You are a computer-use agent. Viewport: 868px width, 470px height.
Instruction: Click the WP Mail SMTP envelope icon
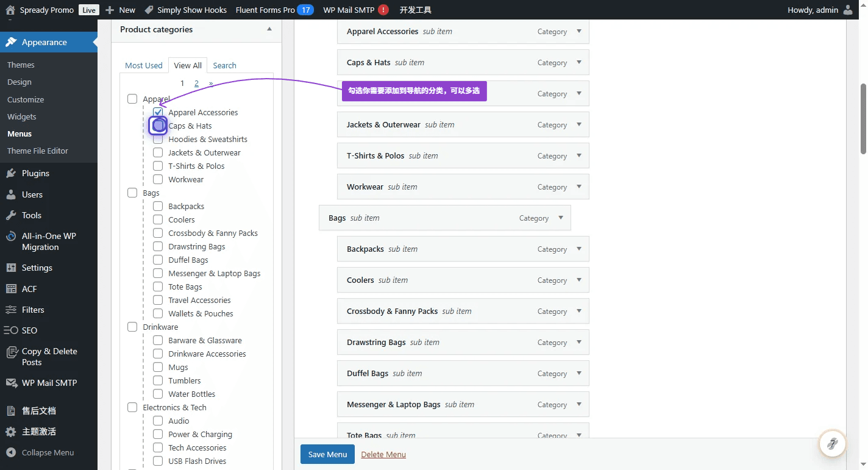click(x=11, y=383)
